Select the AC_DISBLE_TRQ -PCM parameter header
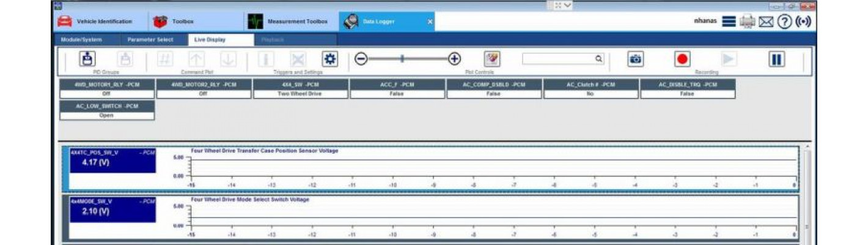The width and height of the screenshot is (868, 245). point(688,85)
